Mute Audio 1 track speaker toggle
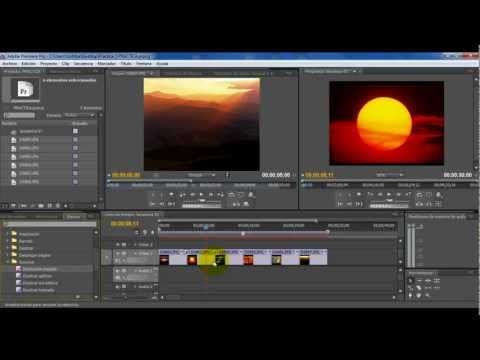 click(x=117, y=271)
